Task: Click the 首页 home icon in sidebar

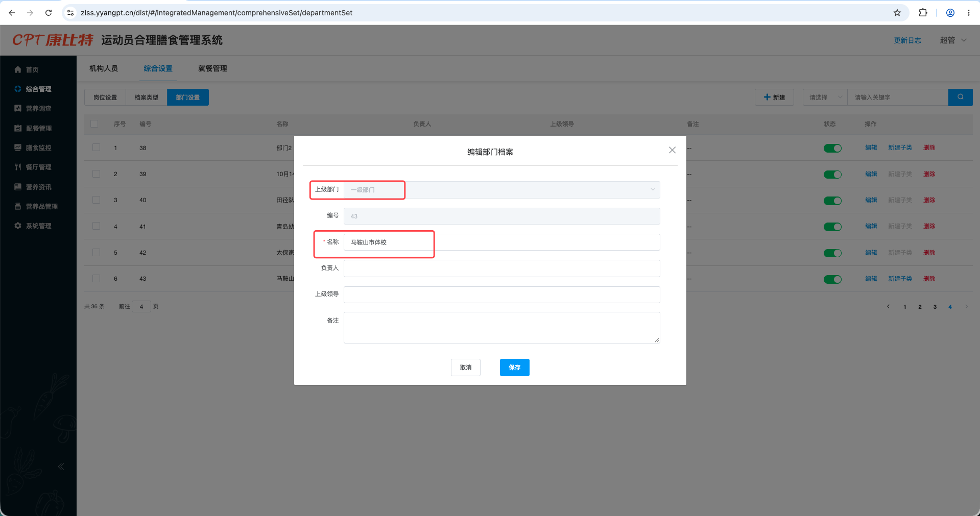Action: 18,69
